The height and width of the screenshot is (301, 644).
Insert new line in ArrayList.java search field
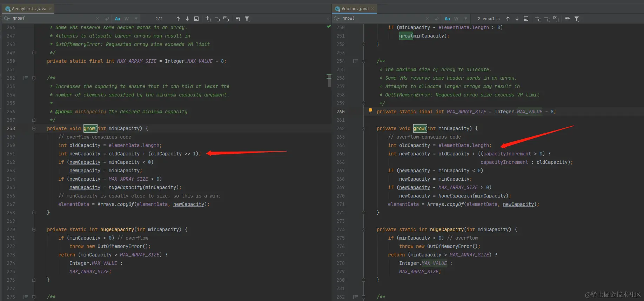click(106, 19)
